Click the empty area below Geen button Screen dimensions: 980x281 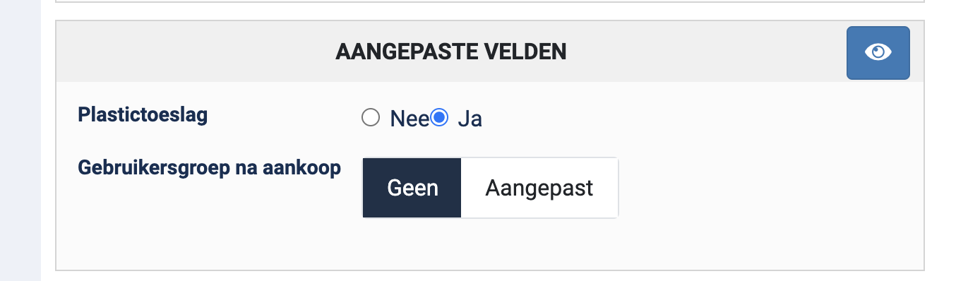[412, 244]
